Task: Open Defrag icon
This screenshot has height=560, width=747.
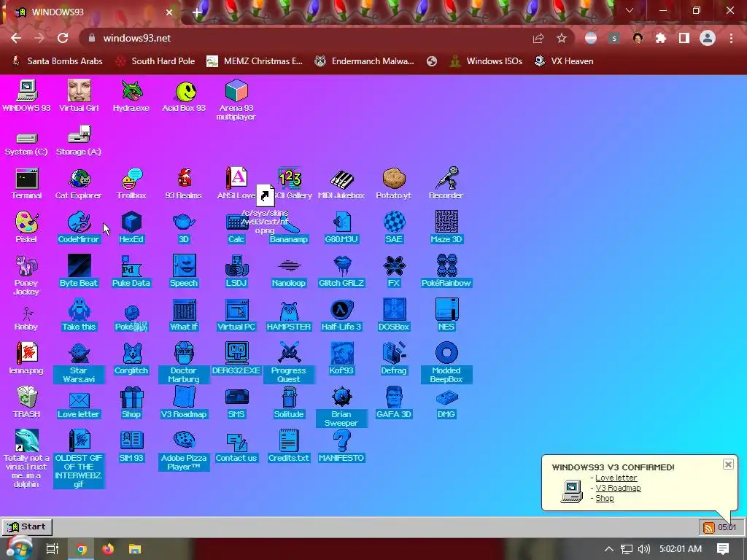Action: coord(394,359)
